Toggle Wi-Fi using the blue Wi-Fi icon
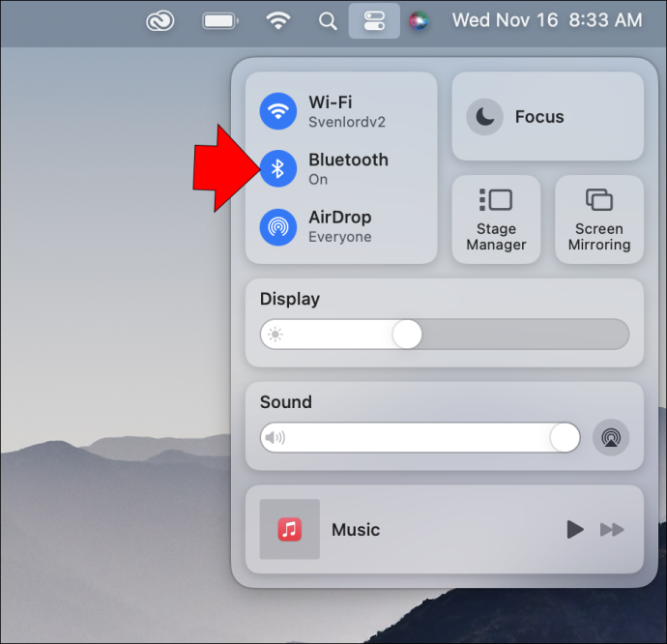The height and width of the screenshot is (644, 667). coord(278,111)
